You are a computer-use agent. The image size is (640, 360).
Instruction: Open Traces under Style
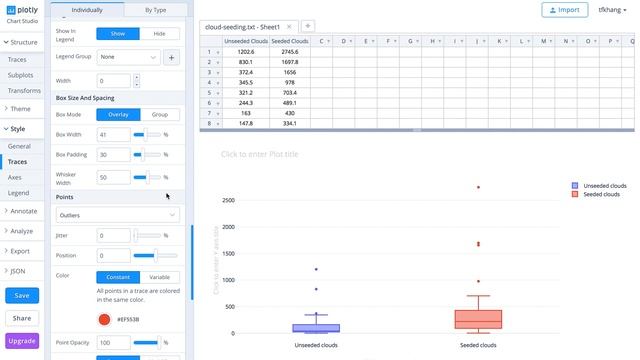coord(18,162)
